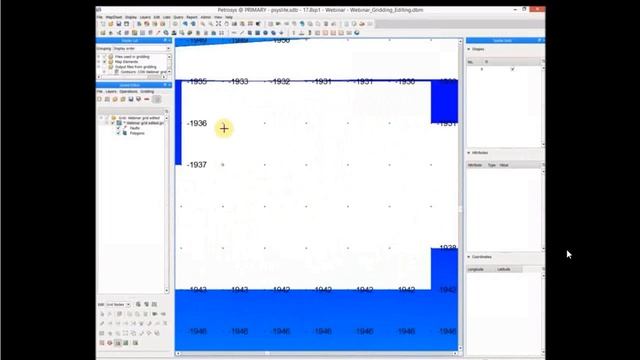The image size is (640, 360).
Task: Toggle Output files from gridding checkbox
Action: [x=104, y=67]
